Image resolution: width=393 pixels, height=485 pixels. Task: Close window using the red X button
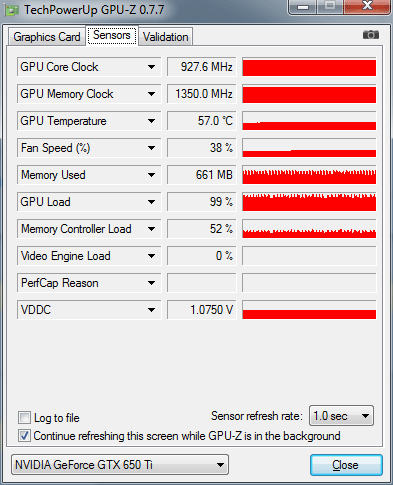pyautogui.click(x=367, y=6)
